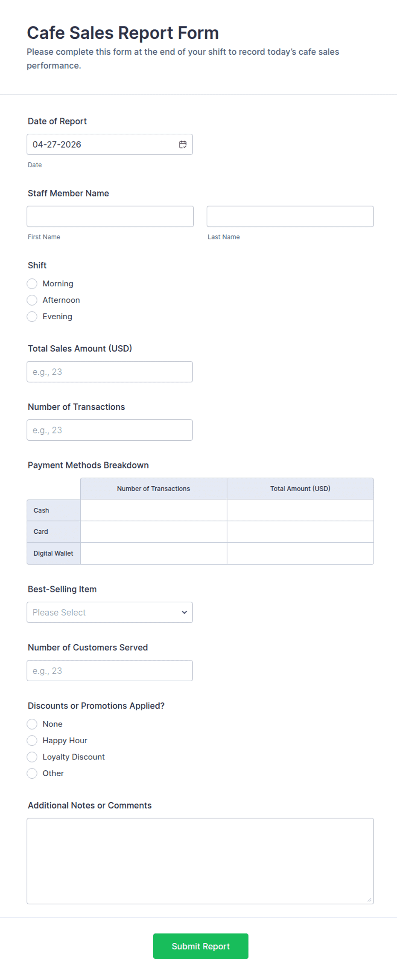Pick Other under Discounts or Promotions
This screenshot has height=980, width=397.
(x=32, y=773)
